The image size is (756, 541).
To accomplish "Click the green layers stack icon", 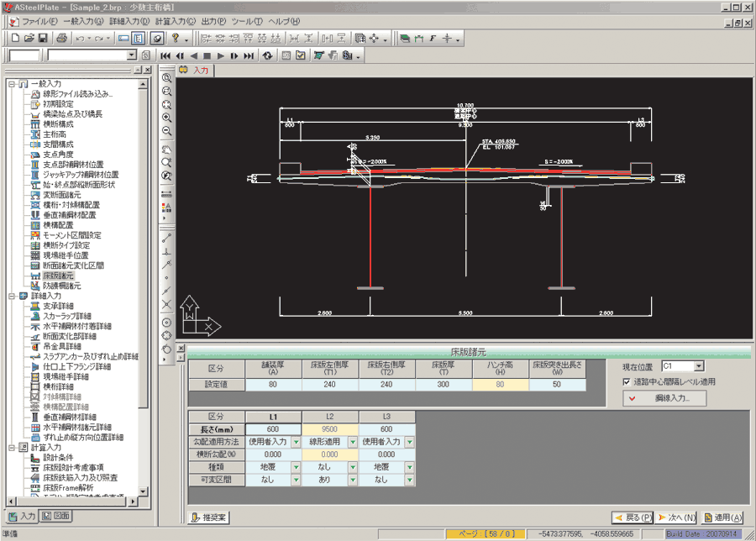I will [x=405, y=38].
